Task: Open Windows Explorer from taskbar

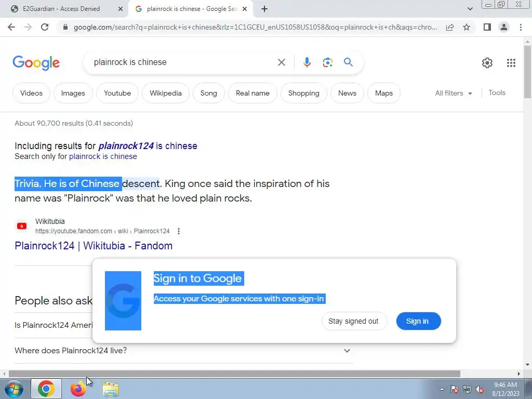Action: click(x=111, y=389)
